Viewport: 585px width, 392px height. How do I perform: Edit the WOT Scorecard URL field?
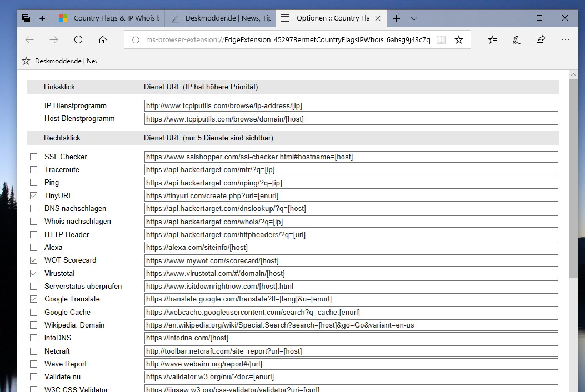pos(351,260)
